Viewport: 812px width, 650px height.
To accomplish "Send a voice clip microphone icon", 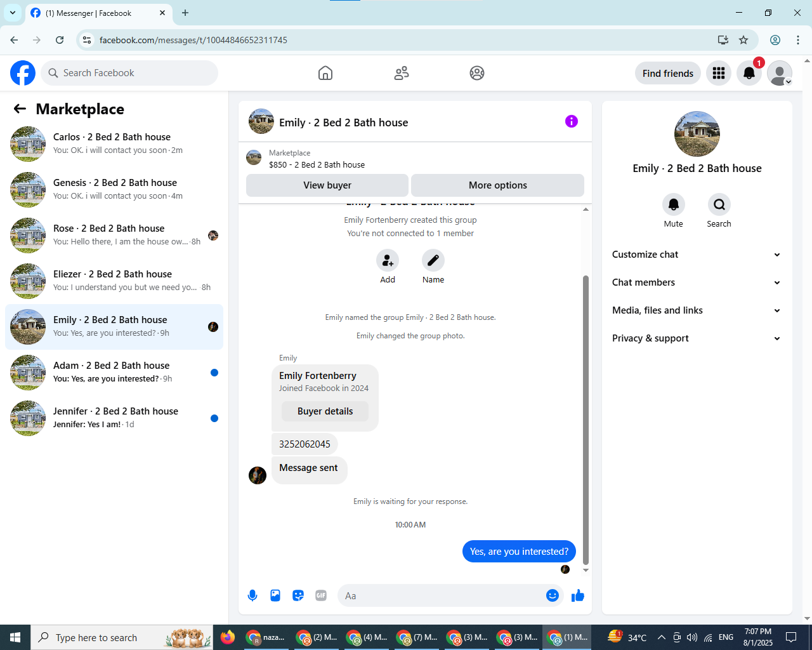I will coord(252,595).
